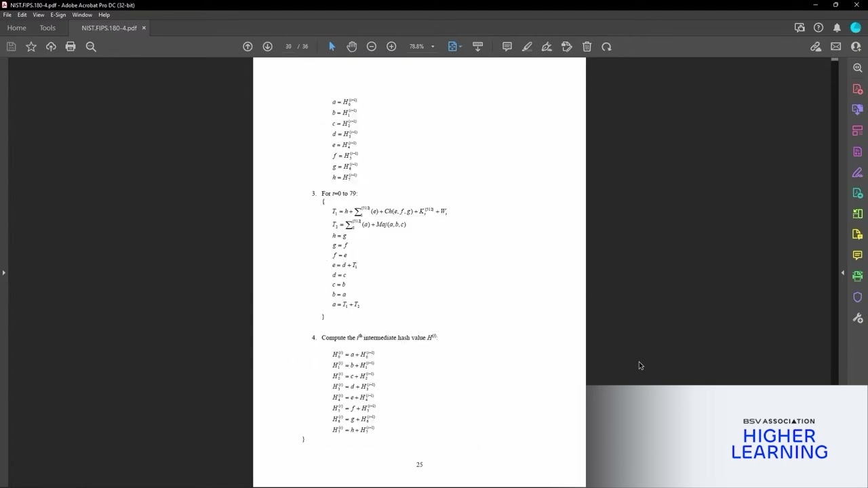Open the Edit PDF toolbar icon

coord(567,47)
